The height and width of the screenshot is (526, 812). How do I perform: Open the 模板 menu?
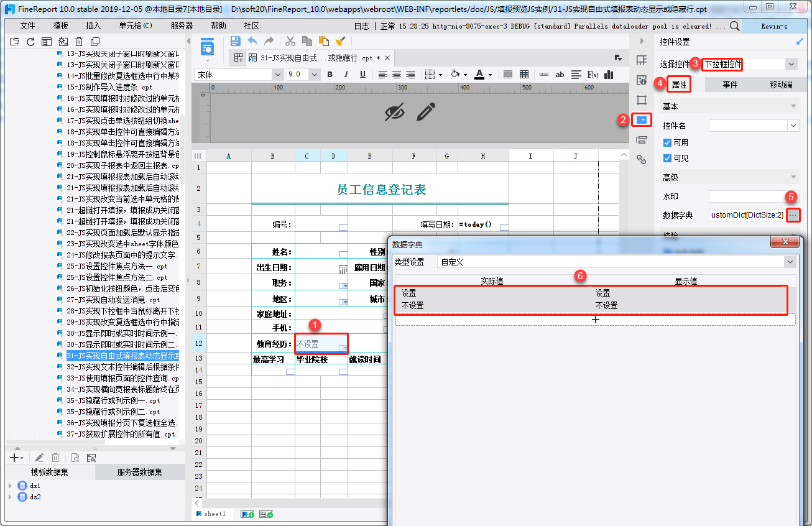(x=61, y=26)
